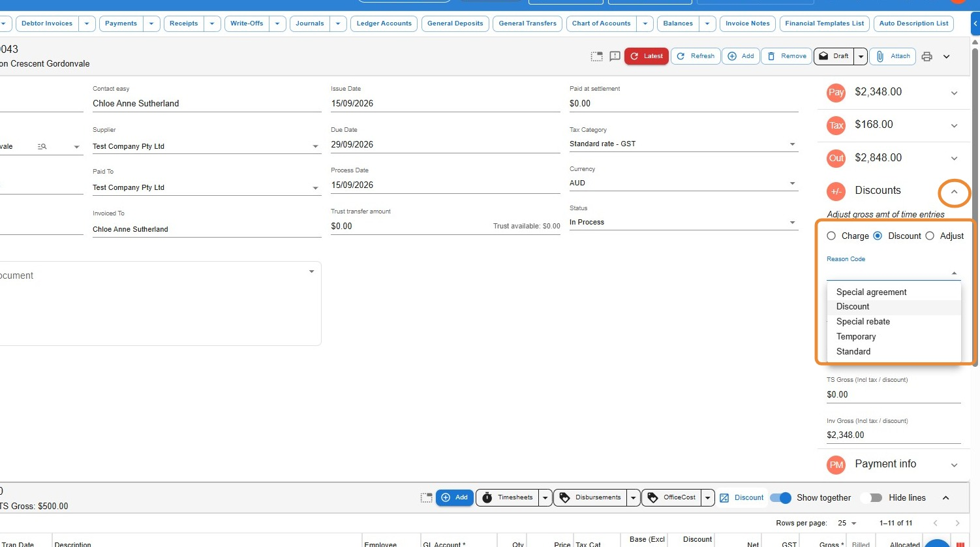Image resolution: width=980 pixels, height=547 pixels.
Task: Open the Invoice Notes tab
Action: 747,23
